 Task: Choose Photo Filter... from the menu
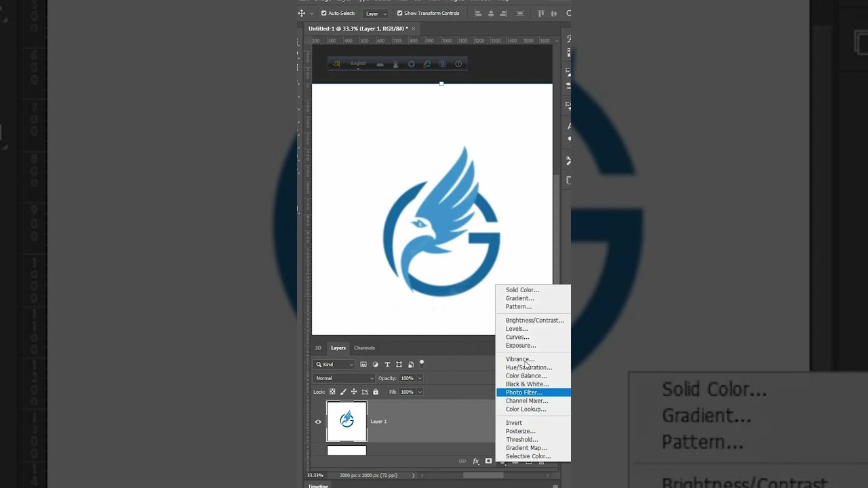coord(534,392)
